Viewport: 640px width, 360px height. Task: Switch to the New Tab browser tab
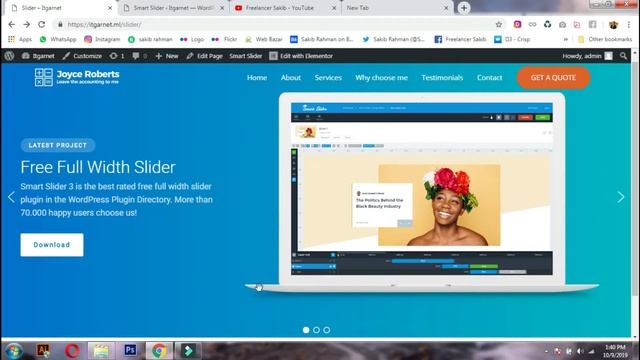396,8
